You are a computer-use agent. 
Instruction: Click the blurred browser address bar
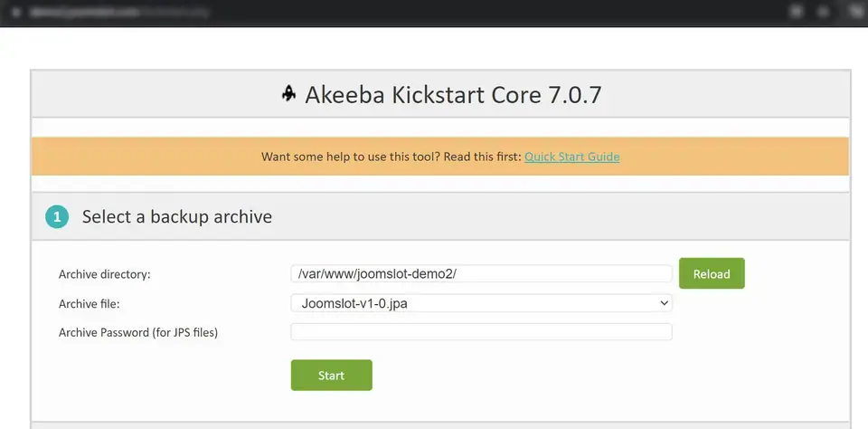119,12
